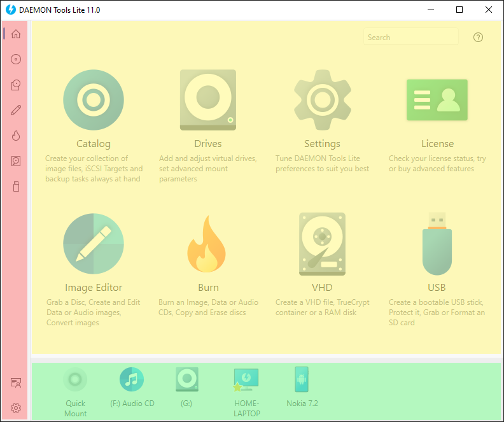Open the VHD hard disk sidebar icon
504x422 pixels.
16,161
